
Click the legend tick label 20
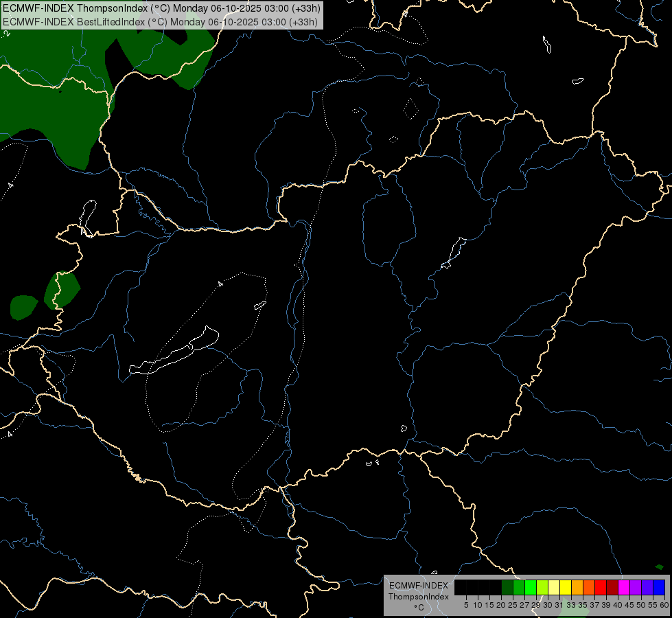[501, 605]
